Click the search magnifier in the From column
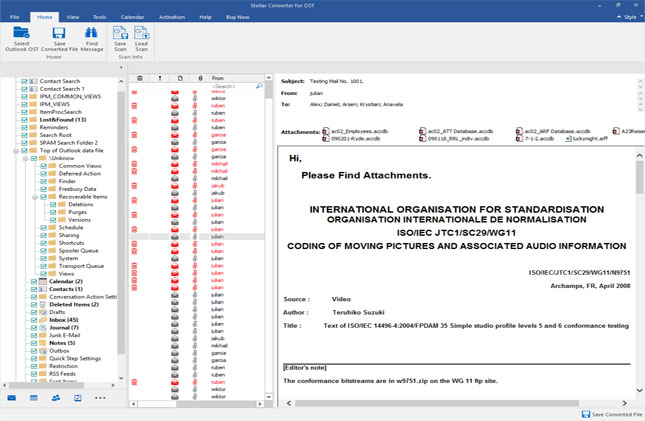 pos(259,86)
